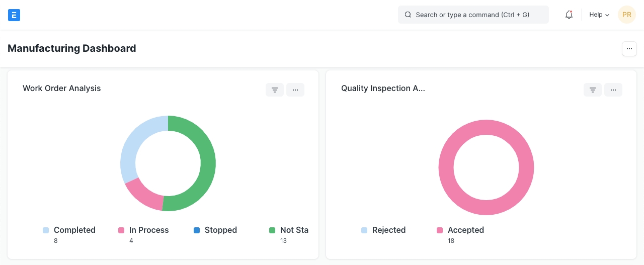Expand the Help dropdown

coord(599,15)
